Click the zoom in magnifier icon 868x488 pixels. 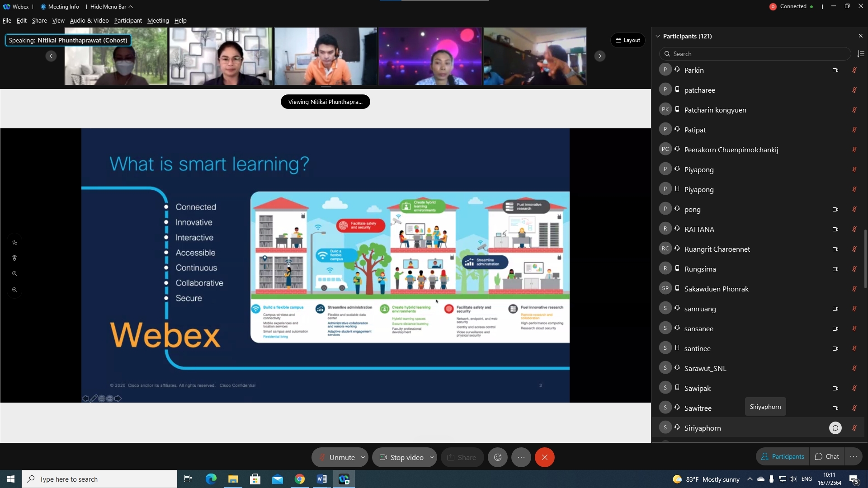pos(14,274)
